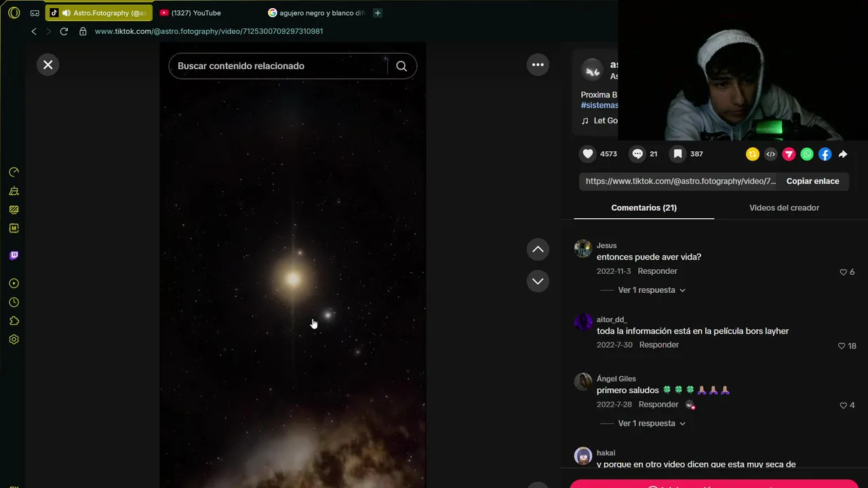Image resolution: width=868 pixels, height=488 pixels.
Task: Click the search magnifier icon
Action: tap(401, 66)
